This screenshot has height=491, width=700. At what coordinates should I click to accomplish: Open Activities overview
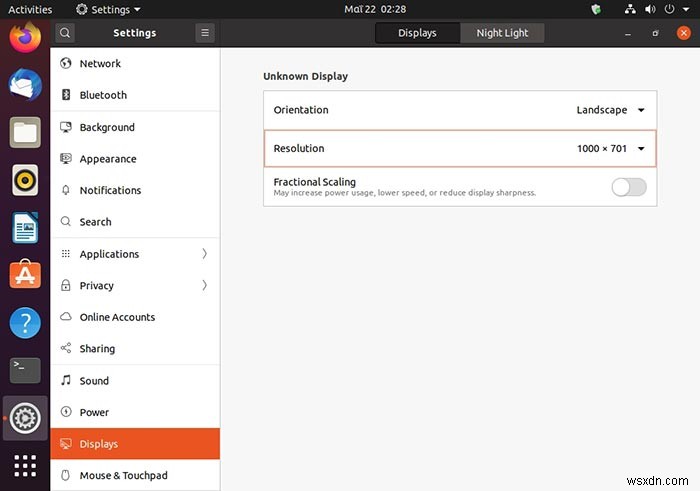[x=30, y=9]
